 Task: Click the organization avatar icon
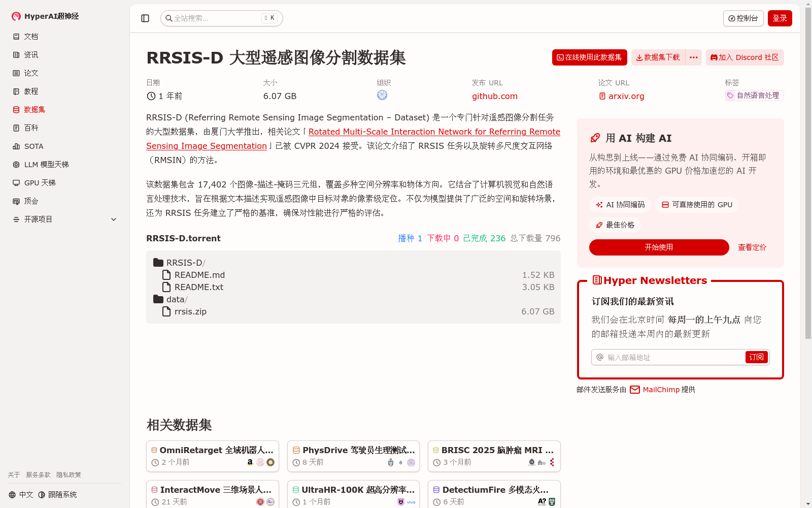382,95
